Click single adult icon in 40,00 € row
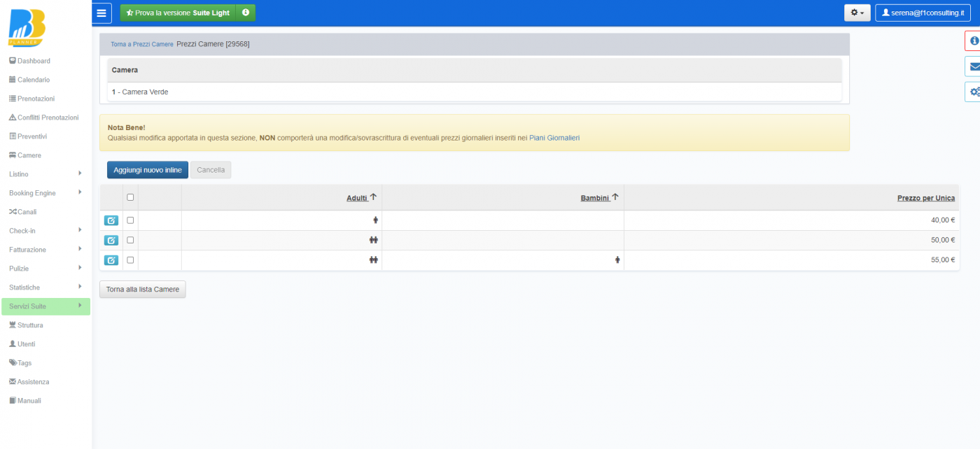The image size is (980, 449). click(x=375, y=220)
